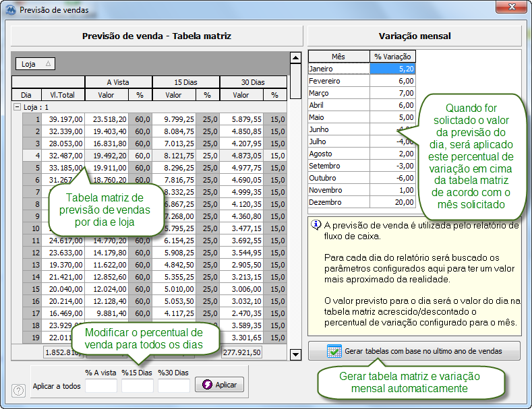Focus the %15 Dias input field
The width and height of the screenshot is (532, 409).
pyautogui.click(x=138, y=386)
